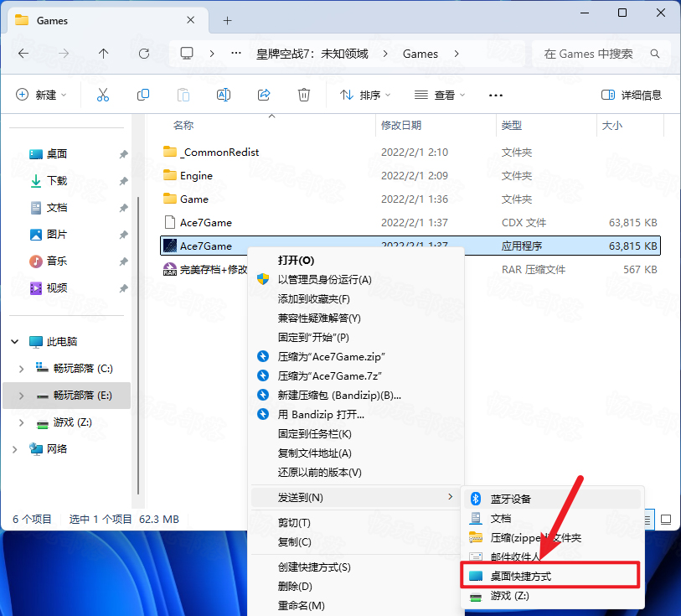This screenshot has height=616, width=681.
Task: Select the 完美存档+修改 RAR archive
Action: point(204,269)
